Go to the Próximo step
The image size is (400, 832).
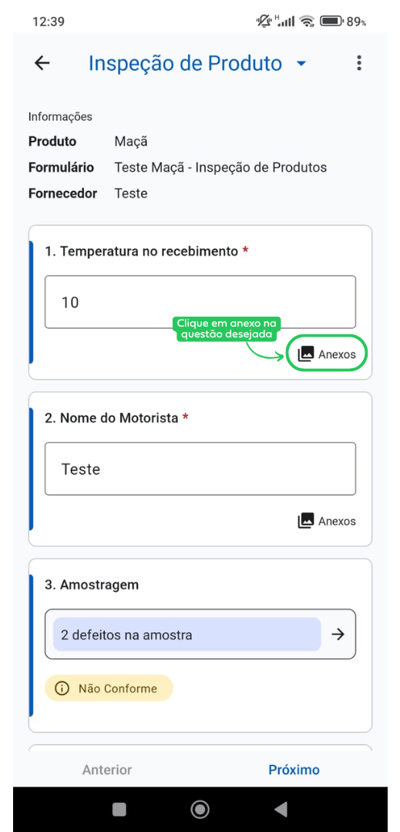pyautogui.click(x=294, y=769)
